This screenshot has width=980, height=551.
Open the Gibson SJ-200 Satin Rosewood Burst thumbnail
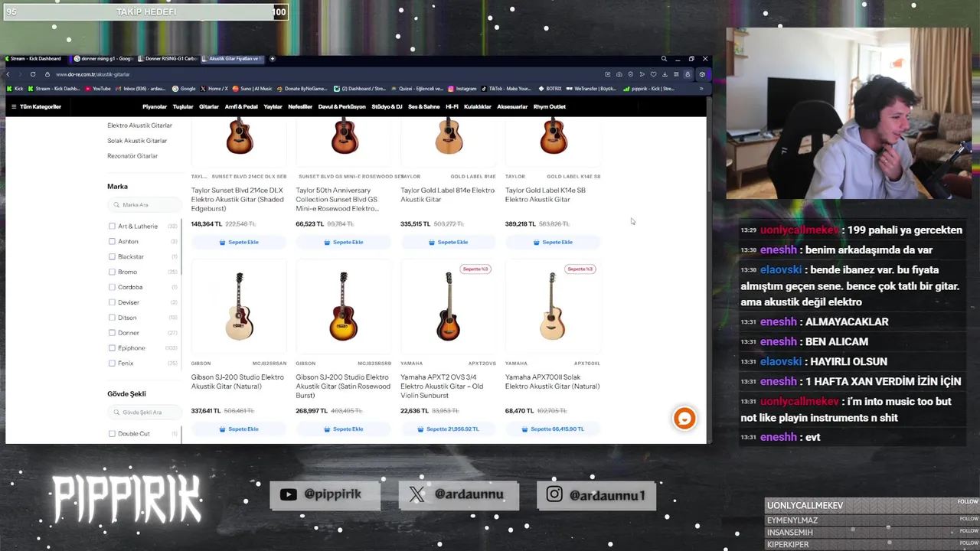(x=344, y=306)
